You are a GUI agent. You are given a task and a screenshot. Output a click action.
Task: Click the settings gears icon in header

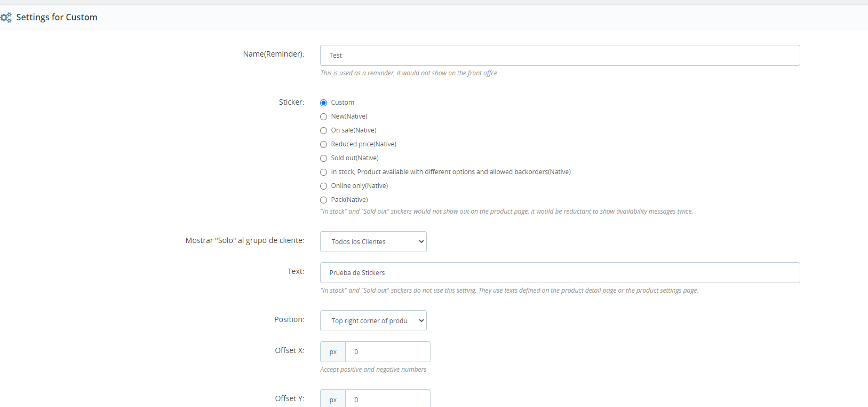point(6,18)
